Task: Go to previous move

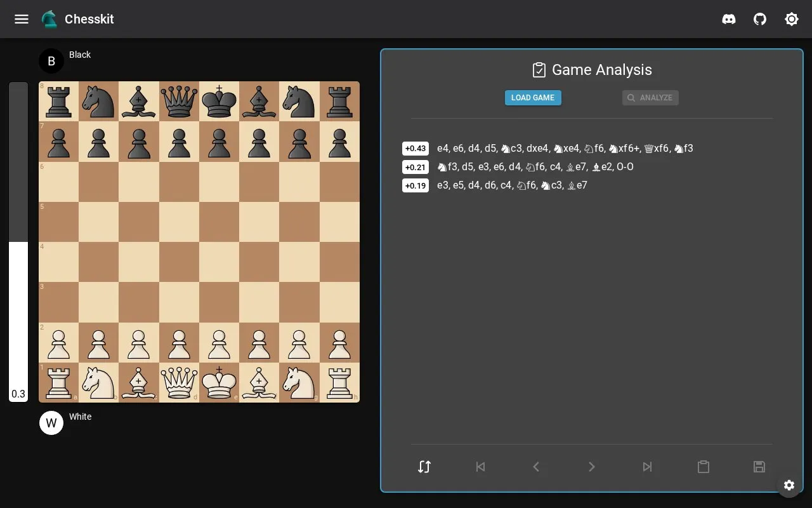Action: click(x=536, y=467)
